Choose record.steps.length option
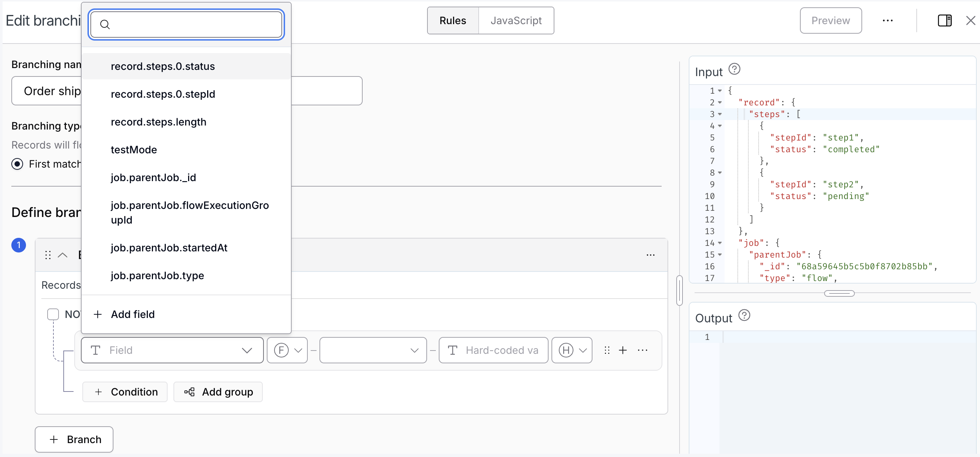The image size is (980, 457). tap(186, 122)
